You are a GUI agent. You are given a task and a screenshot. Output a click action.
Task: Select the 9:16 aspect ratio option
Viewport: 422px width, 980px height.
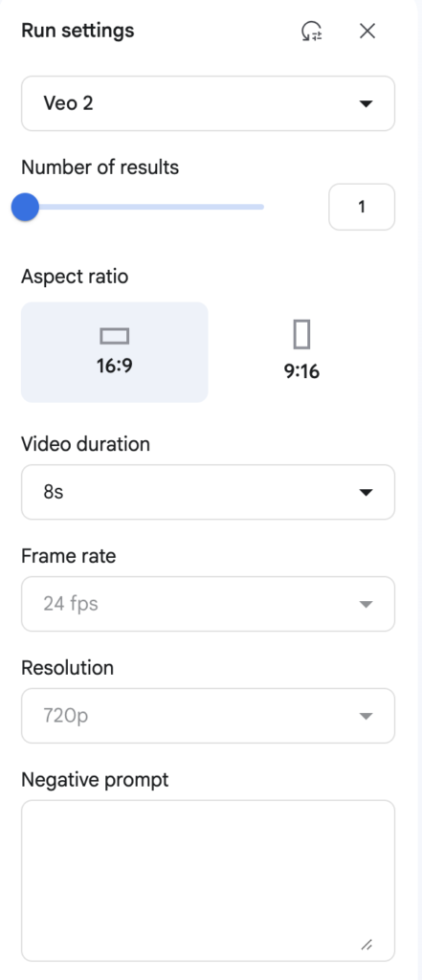(x=301, y=352)
